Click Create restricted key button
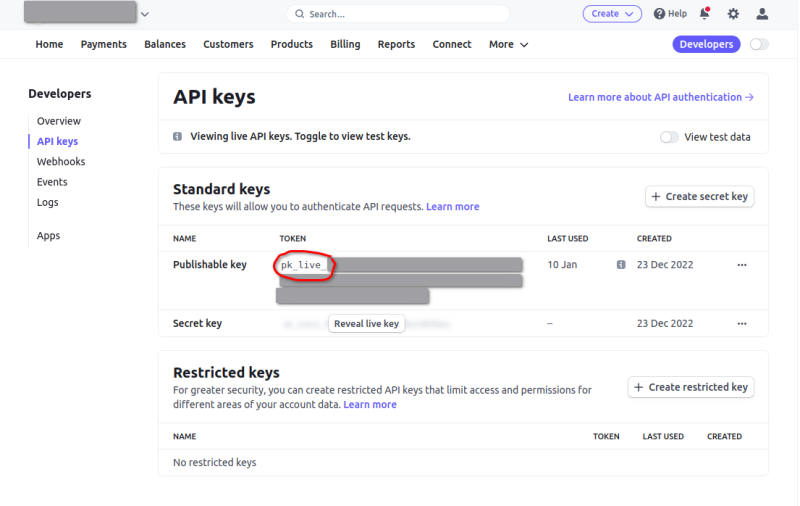Viewport: 800px width, 506px height. point(690,387)
